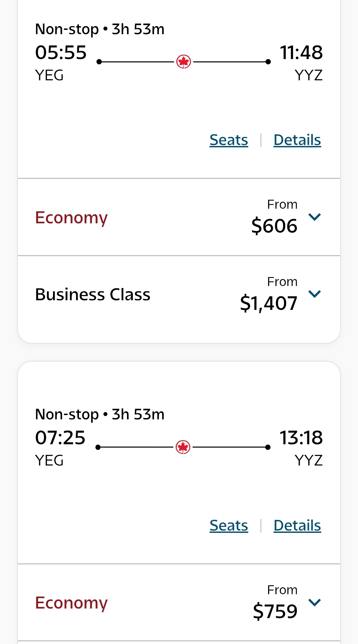View Details for the 07:25 flight
The width and height of the screenshot is (358, 644).
[297, 526]
